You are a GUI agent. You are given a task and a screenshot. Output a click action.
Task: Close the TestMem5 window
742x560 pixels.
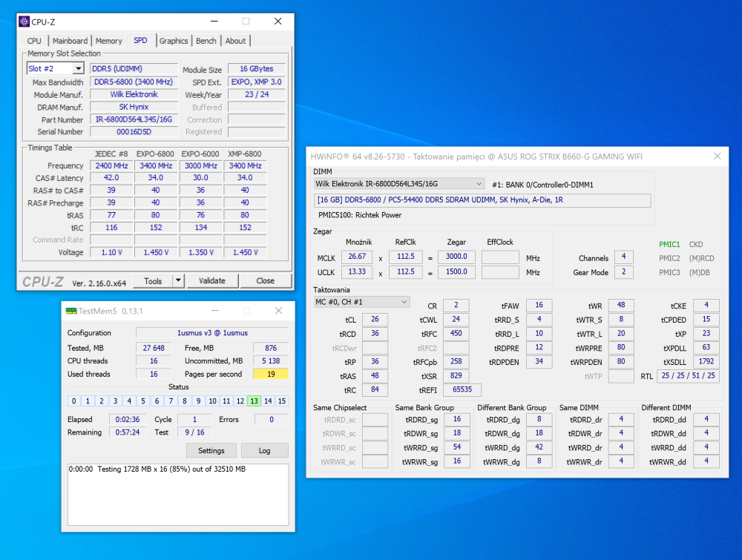pos(279,311)
